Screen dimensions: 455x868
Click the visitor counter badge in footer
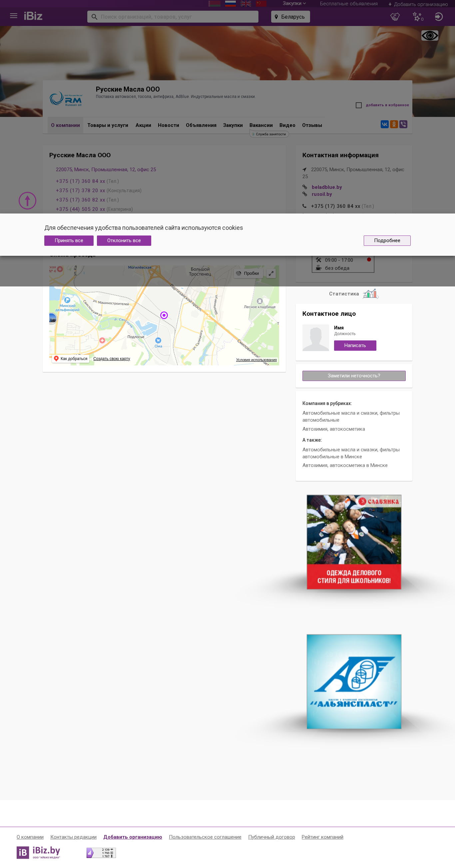101,852
